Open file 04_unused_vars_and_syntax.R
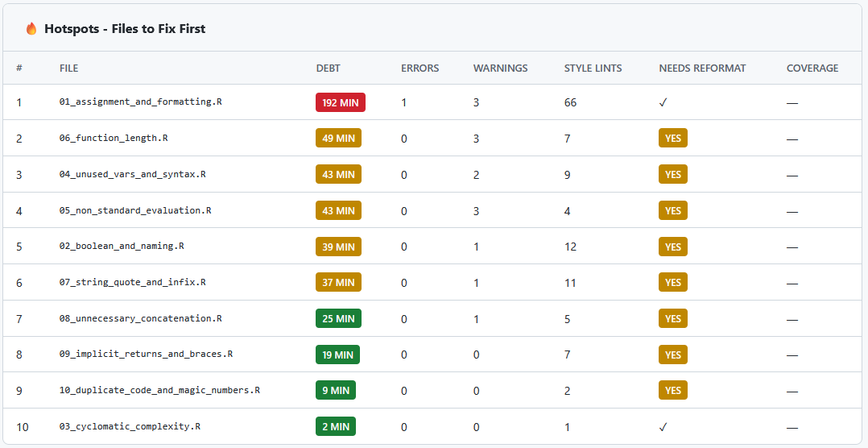Image resolution: width=868 pixels, height=448 pixels. 132,174
